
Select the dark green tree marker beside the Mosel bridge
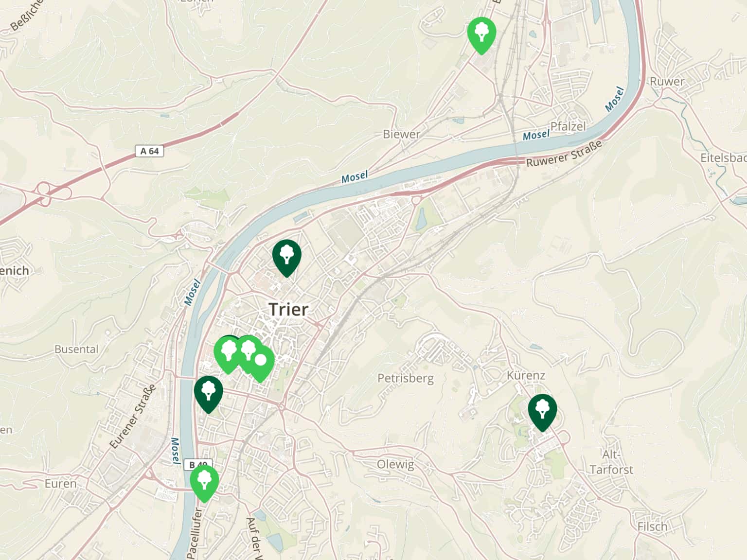tap(208, 394)
